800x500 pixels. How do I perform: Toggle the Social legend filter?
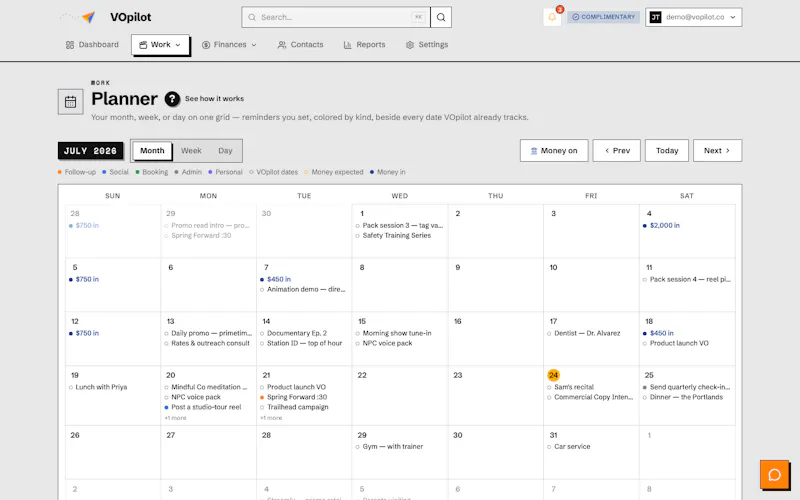(115, 172)
